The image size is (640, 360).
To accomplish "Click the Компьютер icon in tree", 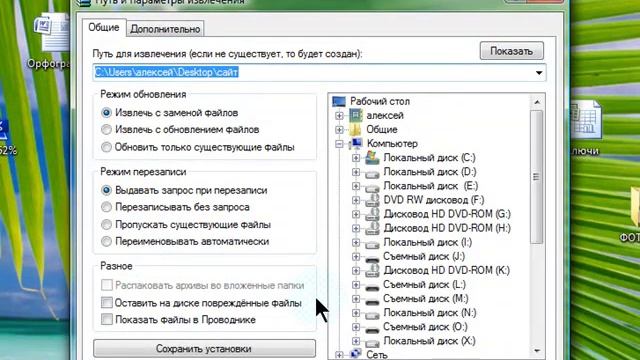I will tap(356, 143).
